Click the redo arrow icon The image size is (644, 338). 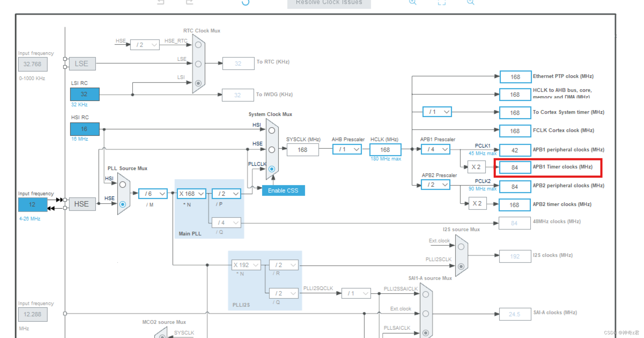190,2
